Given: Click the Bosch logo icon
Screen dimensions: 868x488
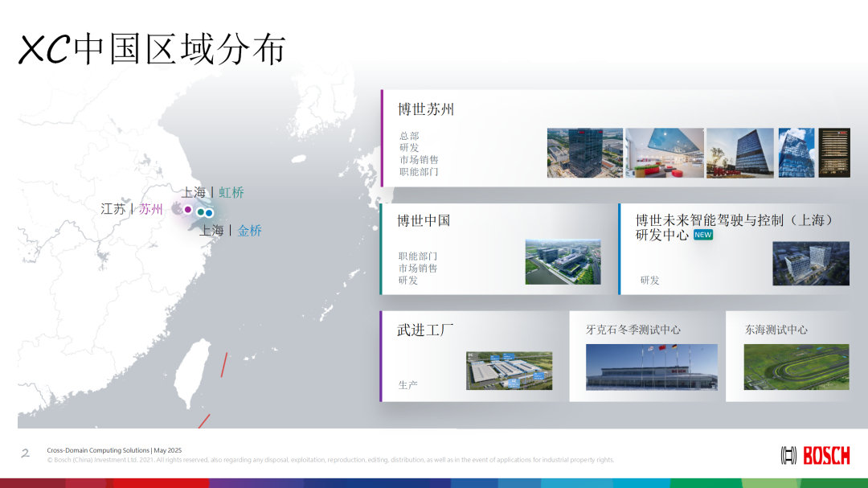Looking at the screenshot, I should [788, 456].
